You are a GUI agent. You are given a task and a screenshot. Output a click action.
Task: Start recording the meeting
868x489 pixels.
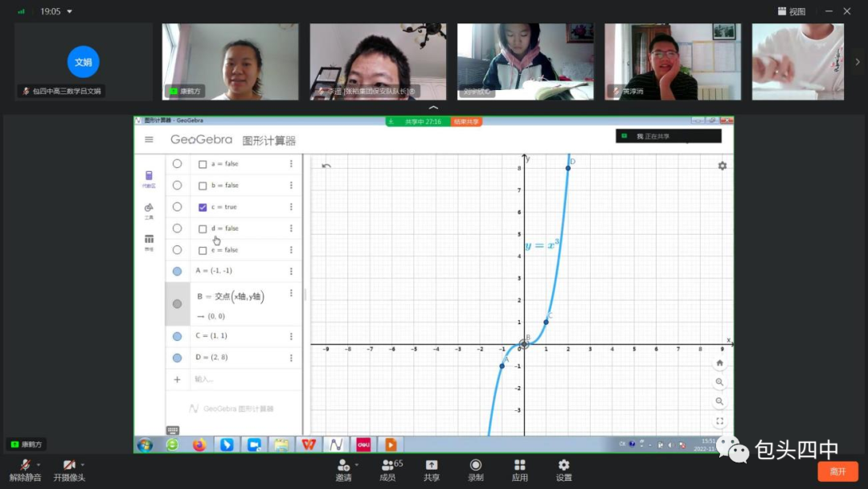(x=476, y=471)
